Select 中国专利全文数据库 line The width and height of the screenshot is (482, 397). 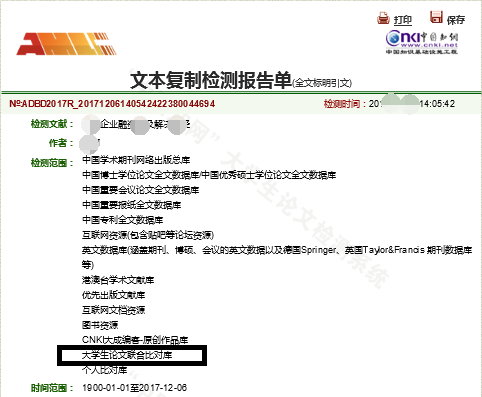point(122,220)
